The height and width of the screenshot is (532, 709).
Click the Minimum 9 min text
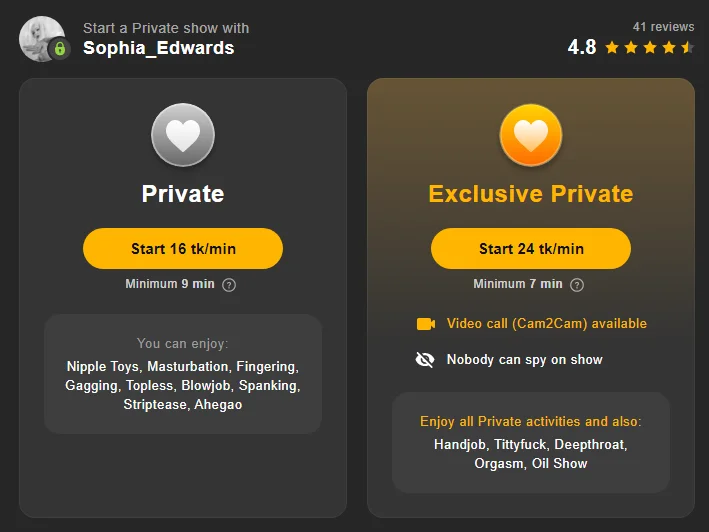(170, 284)
